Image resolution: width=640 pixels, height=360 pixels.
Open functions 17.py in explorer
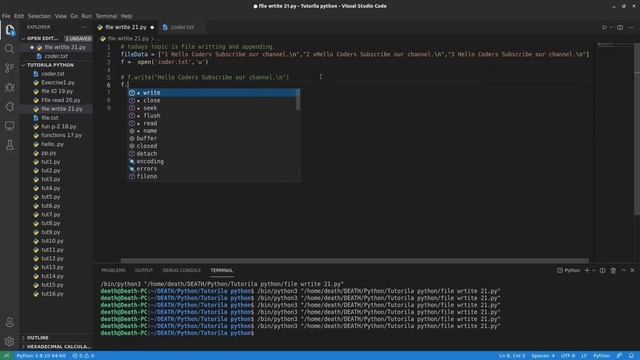coord(62,135)
